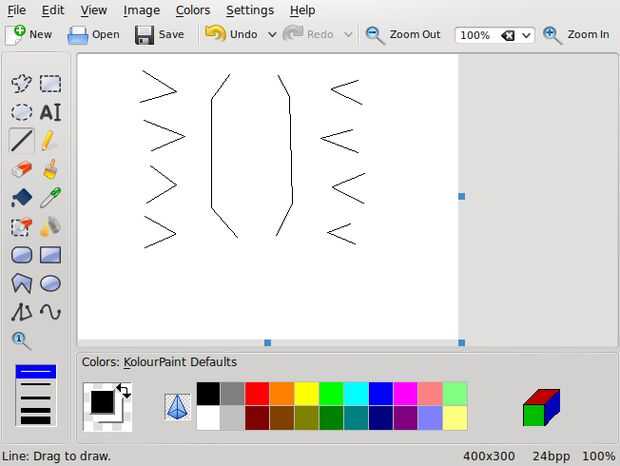Open the File menu

pos(17,10)
